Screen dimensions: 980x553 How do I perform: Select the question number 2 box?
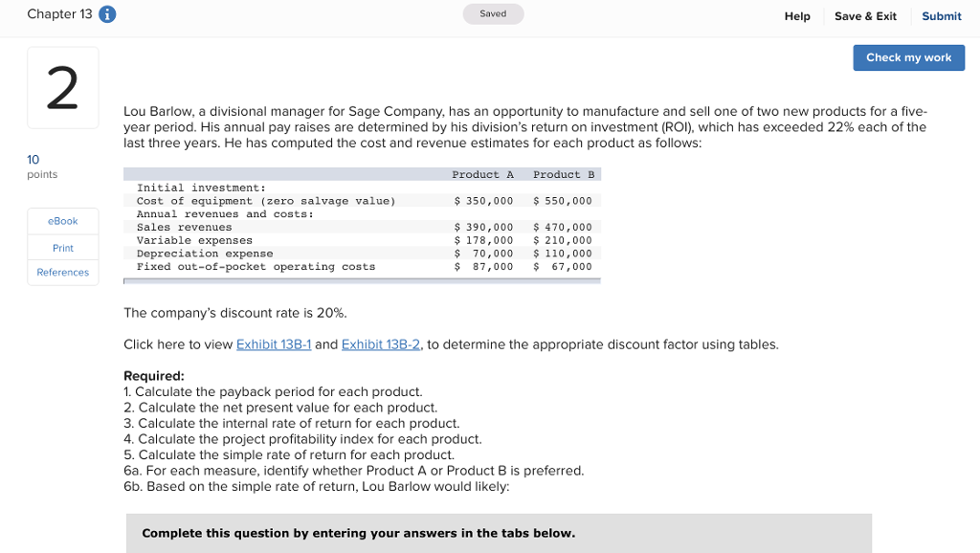click(x=62, y=87)
